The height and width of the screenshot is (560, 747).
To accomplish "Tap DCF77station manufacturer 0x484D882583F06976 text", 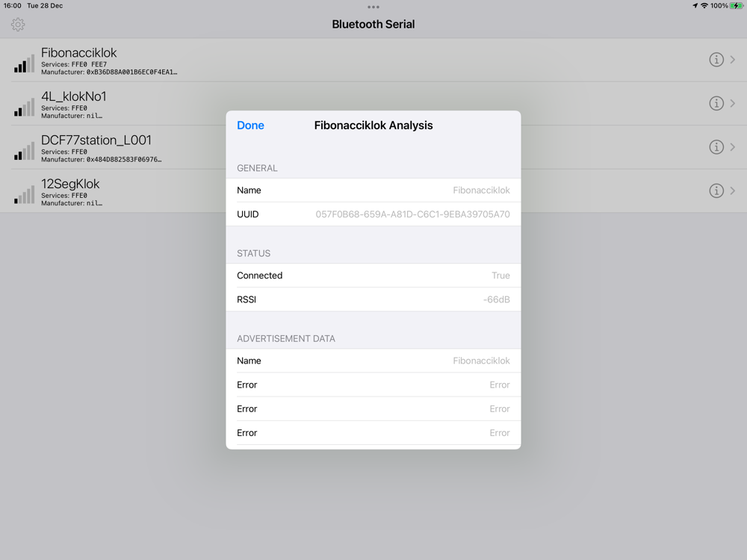I will point(102,160).
